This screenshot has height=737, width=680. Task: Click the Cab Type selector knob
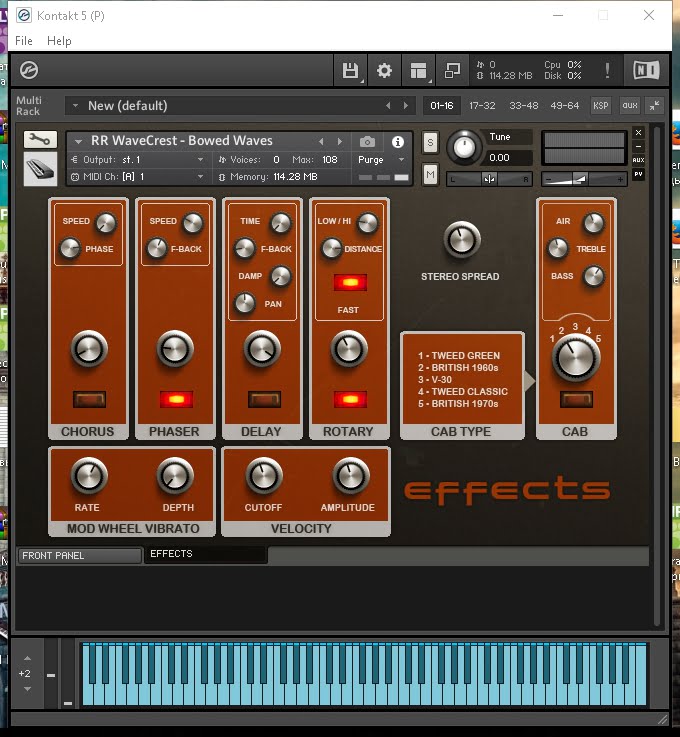coord(576,358)
